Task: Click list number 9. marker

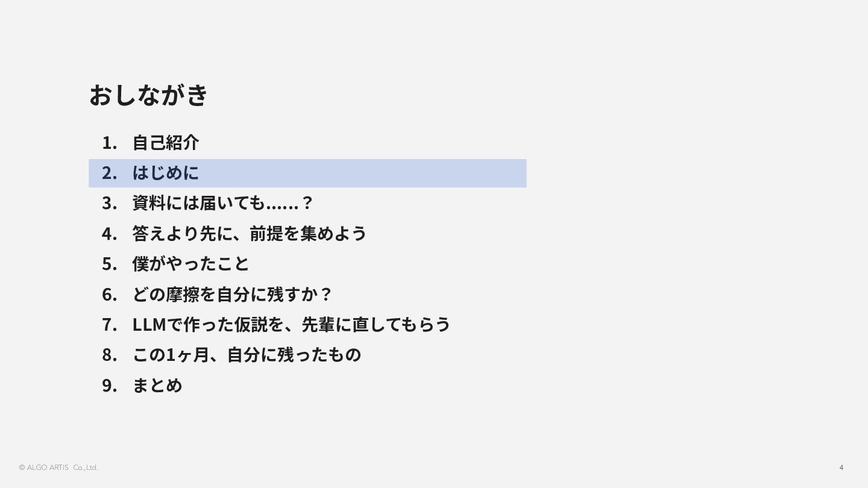Action: click(x=109, y=384)
